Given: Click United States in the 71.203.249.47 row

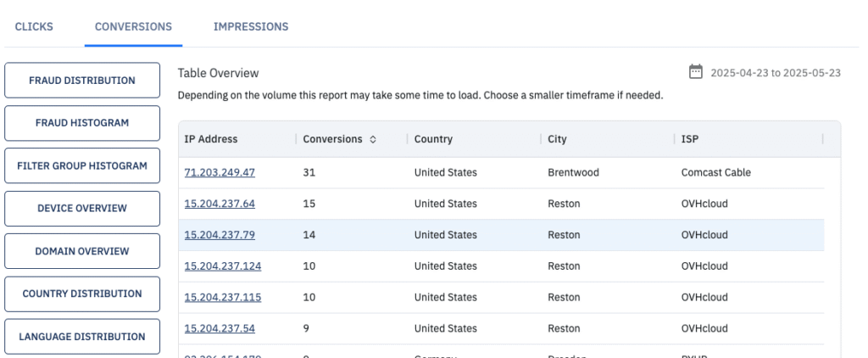Looking at the screenshot, I should click(x=446, y=172).
